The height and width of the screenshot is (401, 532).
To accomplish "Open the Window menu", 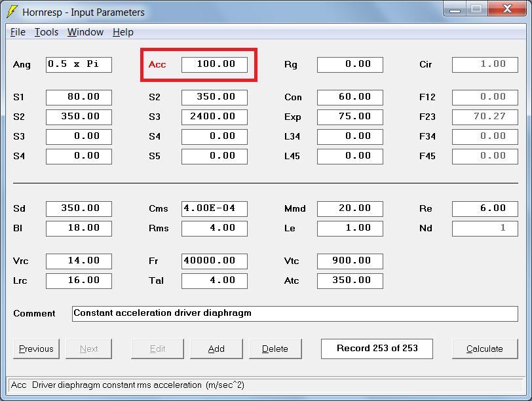I will coord(85,32).
